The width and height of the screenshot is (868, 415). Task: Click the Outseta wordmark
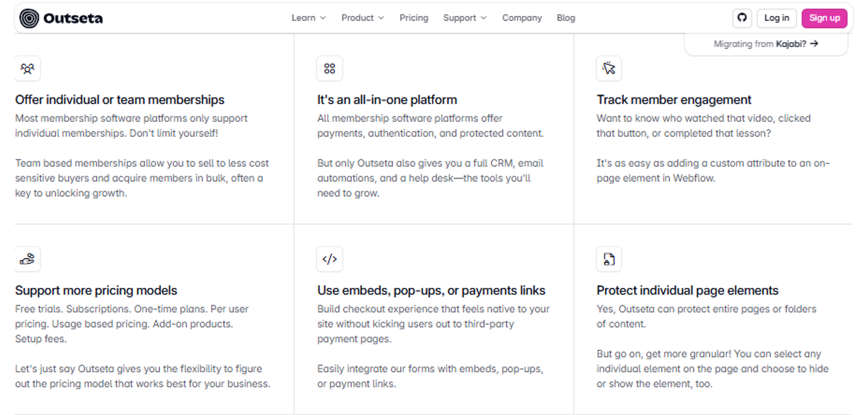(73, 18)
